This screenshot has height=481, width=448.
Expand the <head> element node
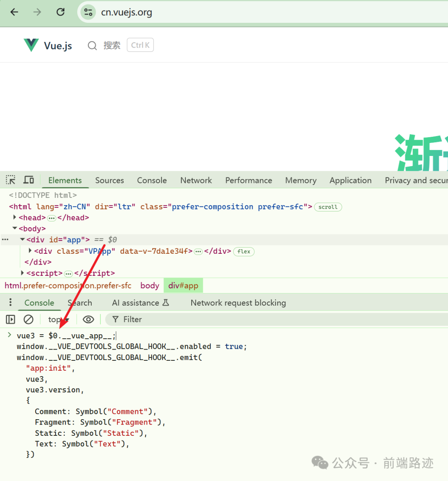pos(15,217)
